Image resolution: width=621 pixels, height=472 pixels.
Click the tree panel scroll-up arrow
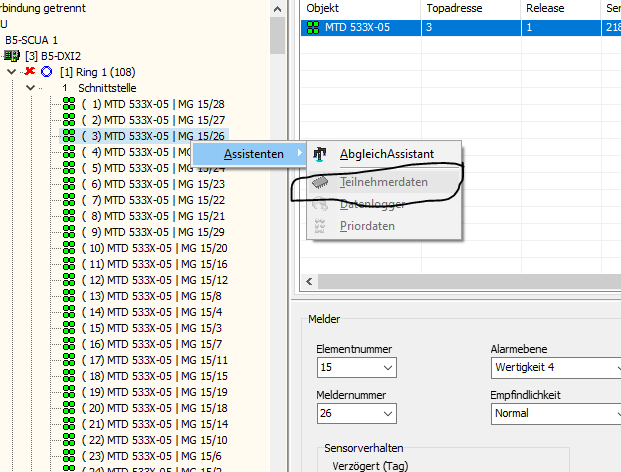(278, 9)
